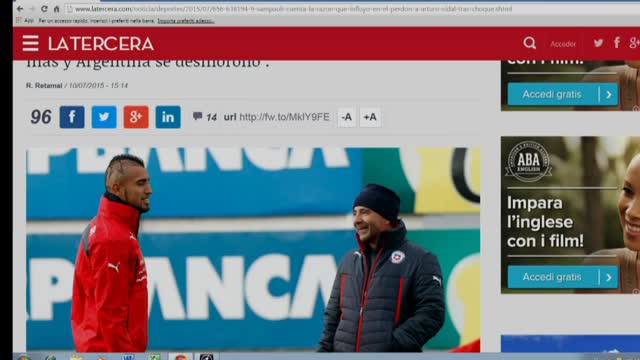Share the article on Facebook
Image resolution: width=640 pixels, height=360 pixels.
[x=72, y=117]
